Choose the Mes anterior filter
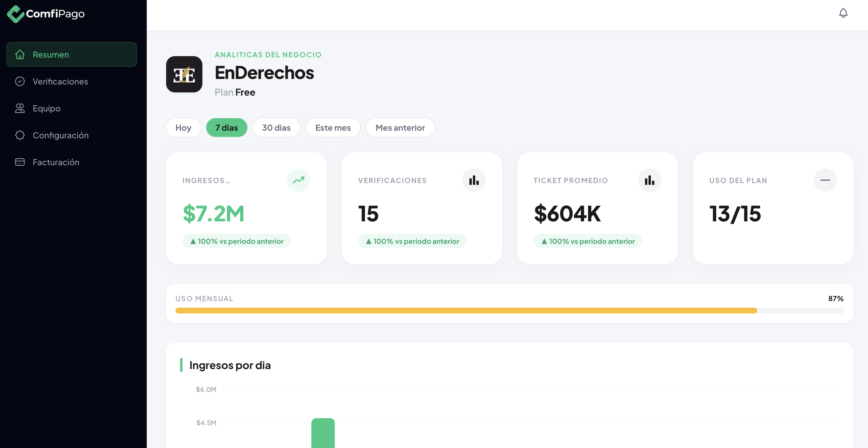The image size is (868, 448). 400,128
